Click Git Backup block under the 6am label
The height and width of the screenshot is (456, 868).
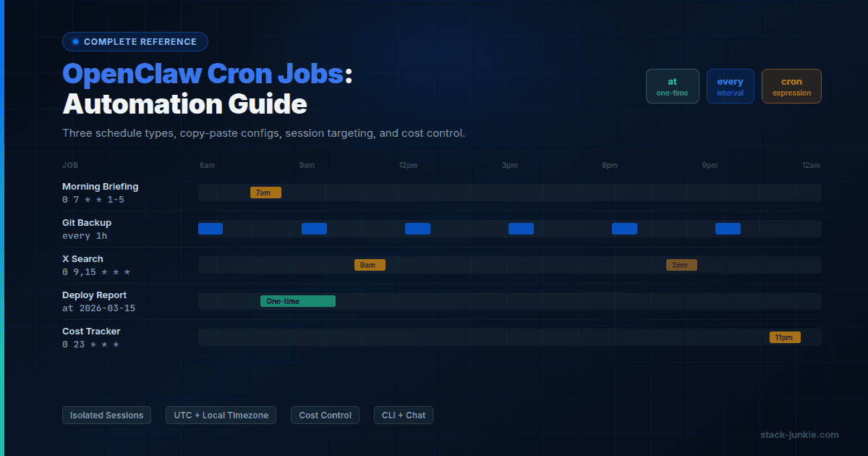210,229
